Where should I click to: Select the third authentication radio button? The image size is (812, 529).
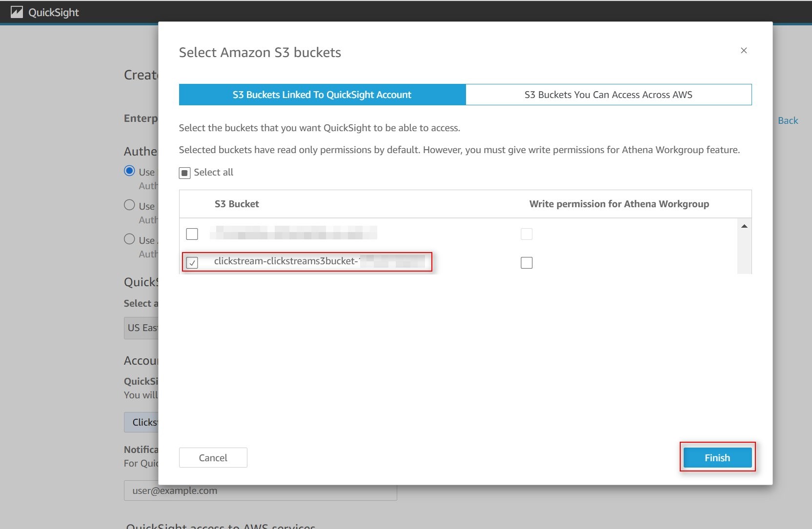pyautogui.click(x=129, y=239)
